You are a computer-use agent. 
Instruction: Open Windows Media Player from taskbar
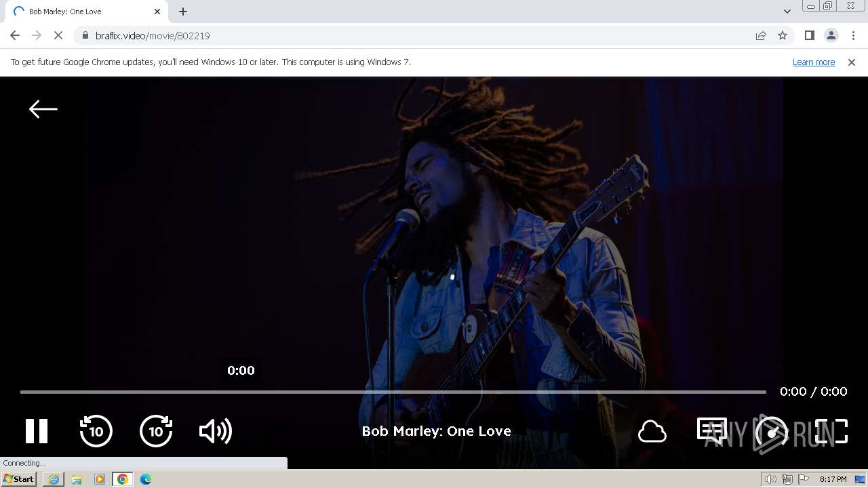coord(100,479)
